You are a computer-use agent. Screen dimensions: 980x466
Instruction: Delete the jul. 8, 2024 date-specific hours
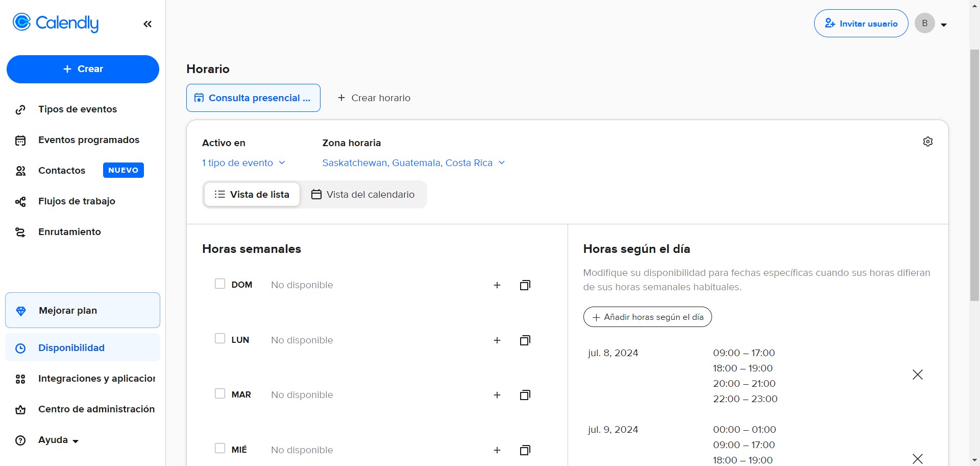[917, 375]
